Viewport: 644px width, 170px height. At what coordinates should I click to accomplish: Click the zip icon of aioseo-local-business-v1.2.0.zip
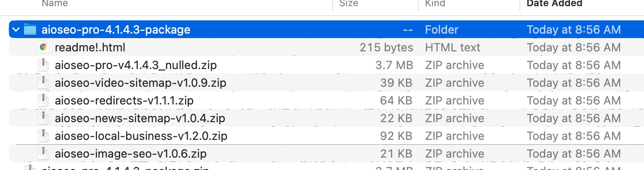pos(43,136)
